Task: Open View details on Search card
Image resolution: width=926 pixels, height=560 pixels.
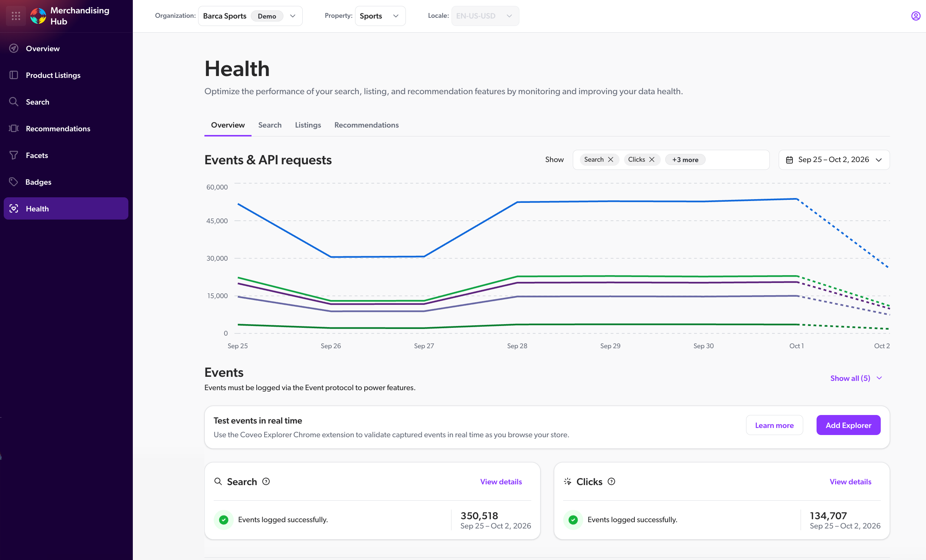Action: click(501, 481)
